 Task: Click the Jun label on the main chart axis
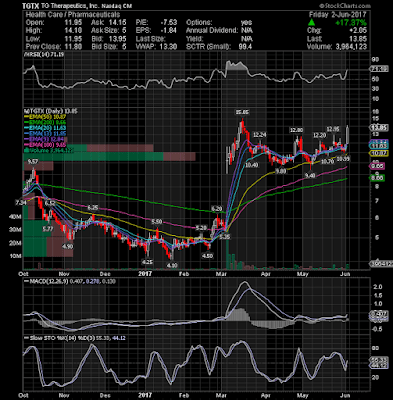pyautogui.click(x=346, y=274)
